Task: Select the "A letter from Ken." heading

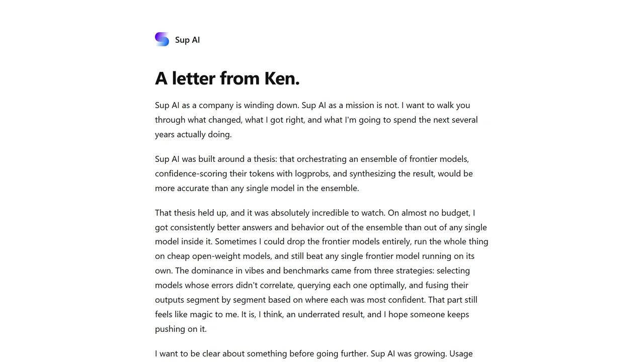Action: tap(227, 78)
